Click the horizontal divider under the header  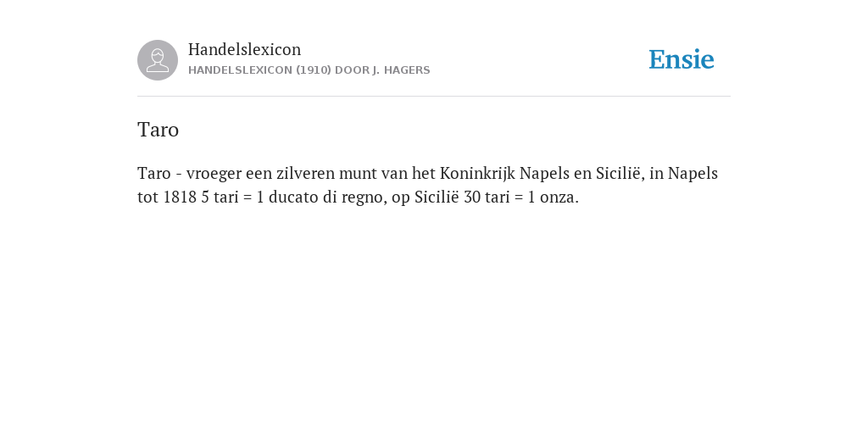pyautogui.click(x=434, y=97)
